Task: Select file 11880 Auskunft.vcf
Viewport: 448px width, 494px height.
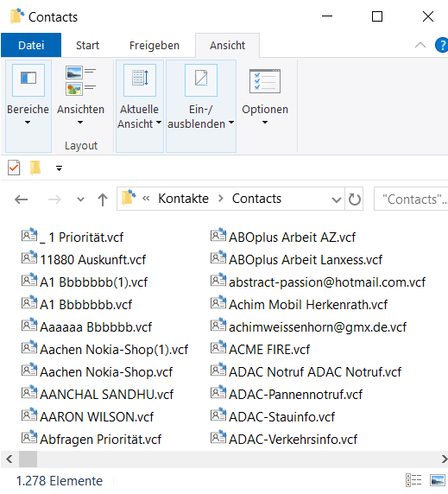Action: click(x=84, y=260)
